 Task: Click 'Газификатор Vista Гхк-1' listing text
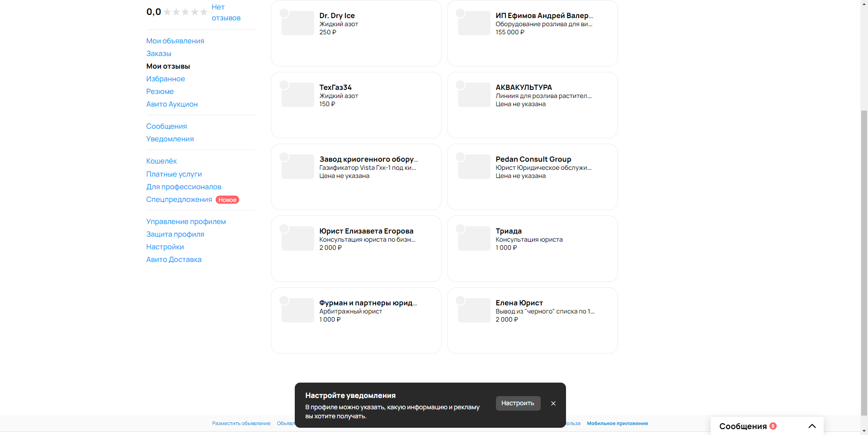[x=368, y=168]
